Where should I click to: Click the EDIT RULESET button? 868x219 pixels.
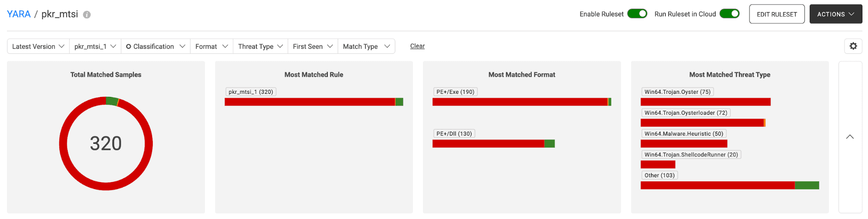(x=776, y=14)
